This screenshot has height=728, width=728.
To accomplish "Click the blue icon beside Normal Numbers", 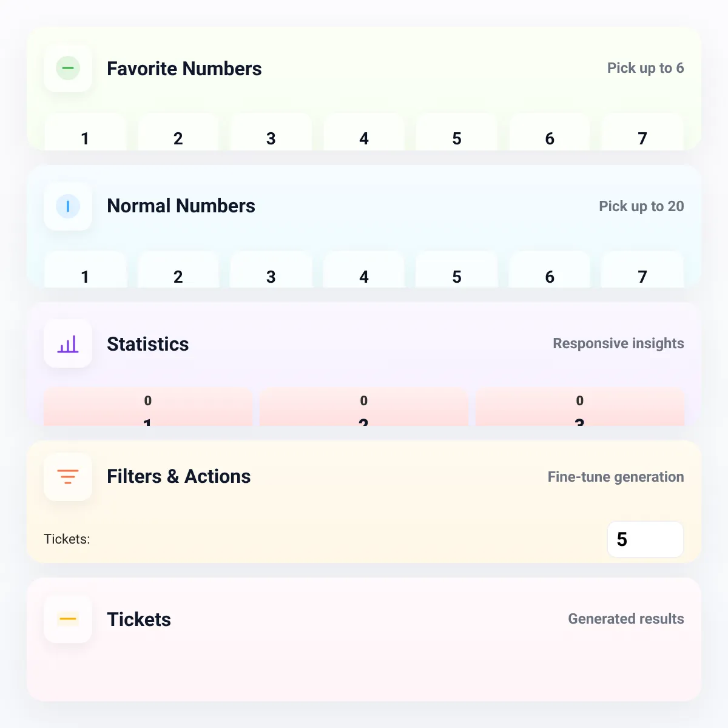I will (x=68, y=206).
